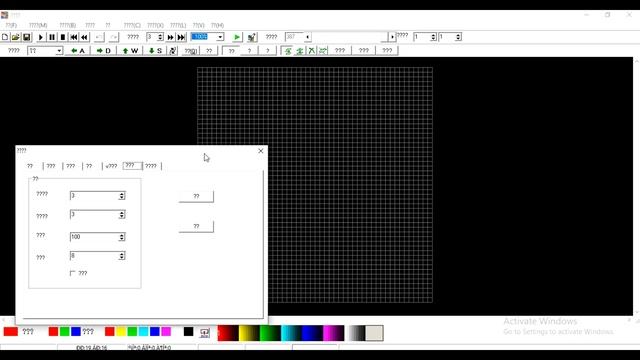Screen dimensions: 640x360
Task: Jump to the last frame with skip-to-end icon
Action: pyautogui.click(x=181, y=37)
